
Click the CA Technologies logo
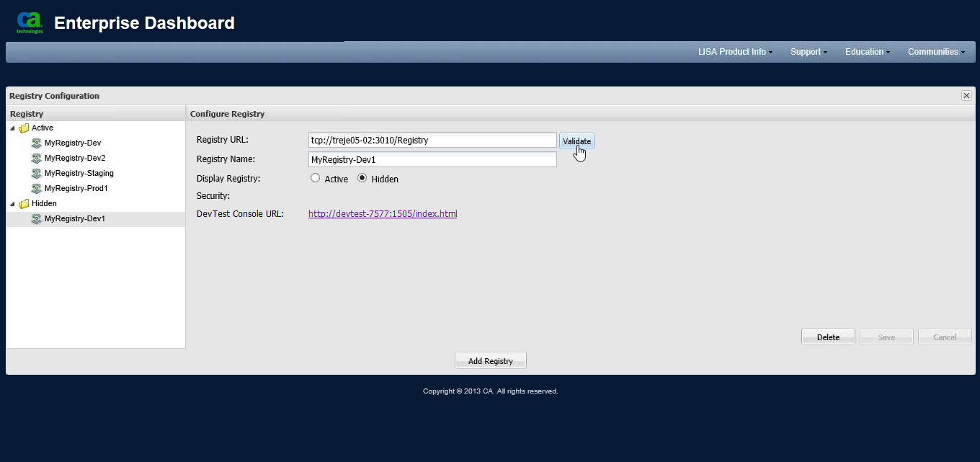29,22
